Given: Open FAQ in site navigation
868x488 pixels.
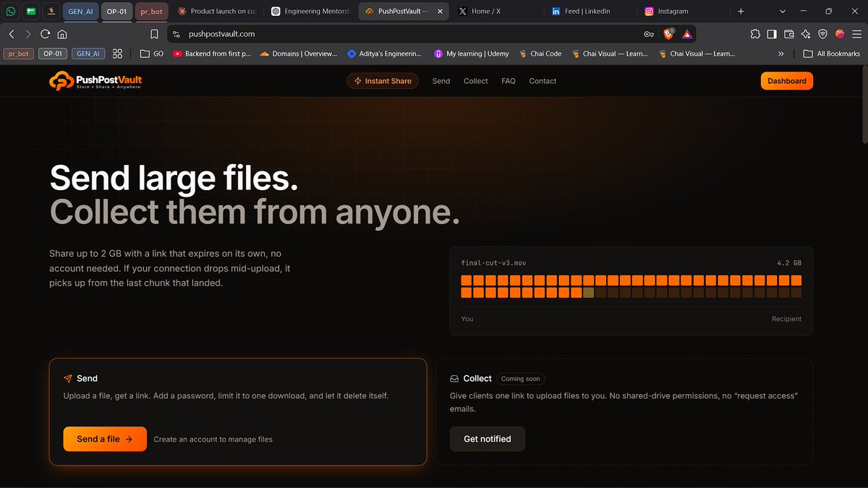Looking at the screenshot, I should pos(509,81).
